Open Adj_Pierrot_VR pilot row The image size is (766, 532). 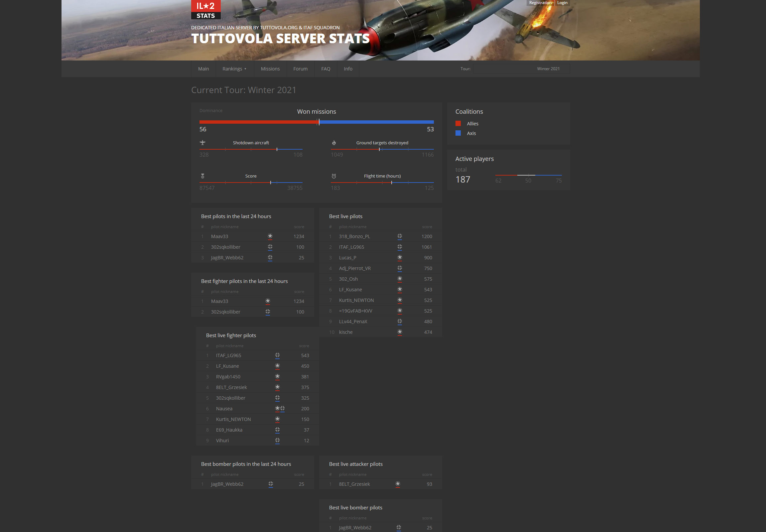tap(381, 268)
